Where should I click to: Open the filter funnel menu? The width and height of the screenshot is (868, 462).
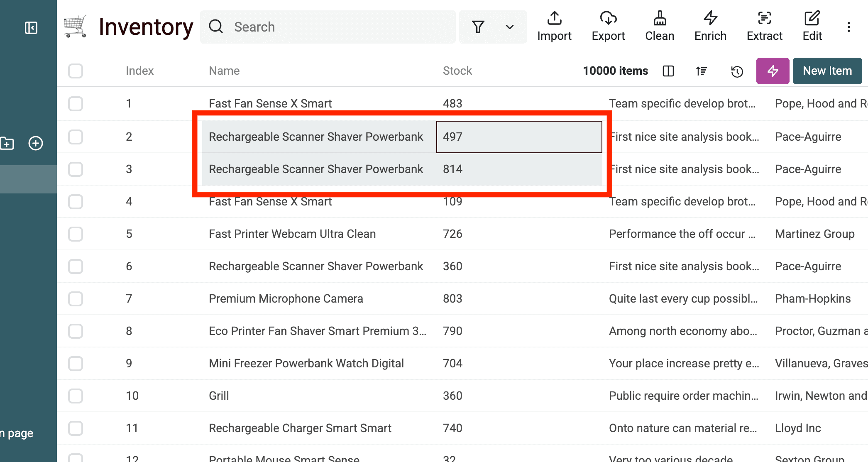tap(478, 27)
